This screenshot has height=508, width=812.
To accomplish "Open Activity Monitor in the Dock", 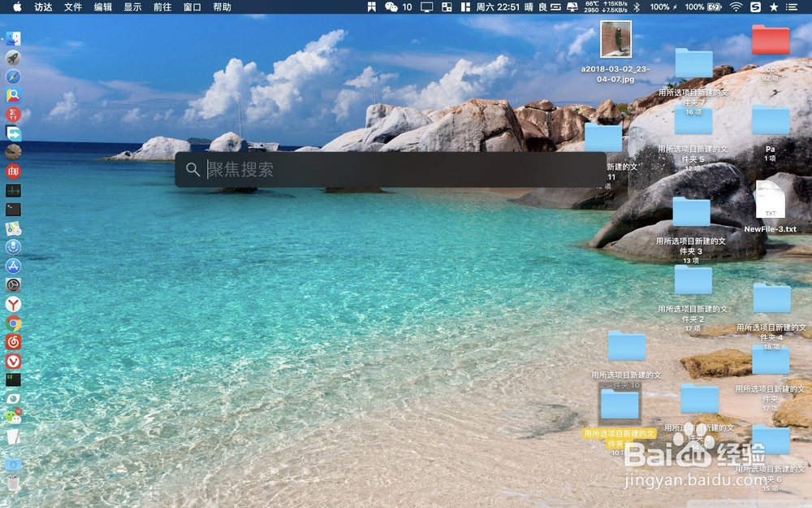I will pyautogui.click(x=14, y=190).
